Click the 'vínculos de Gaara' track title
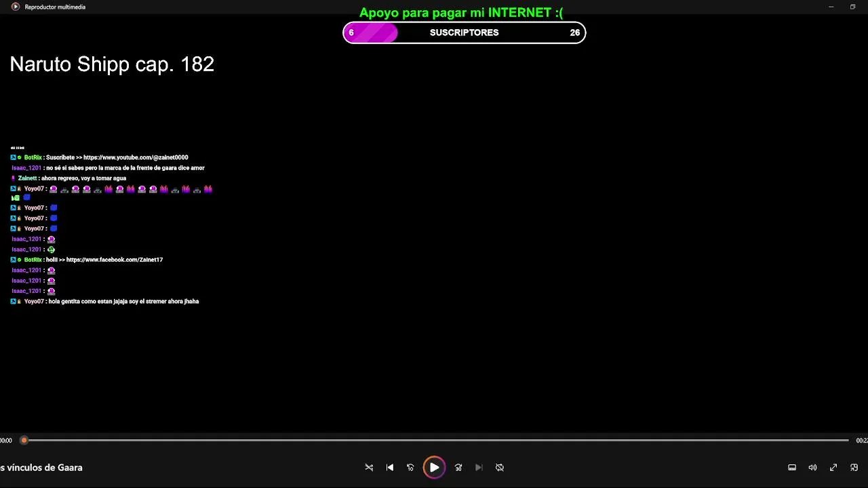 point(41,468)
